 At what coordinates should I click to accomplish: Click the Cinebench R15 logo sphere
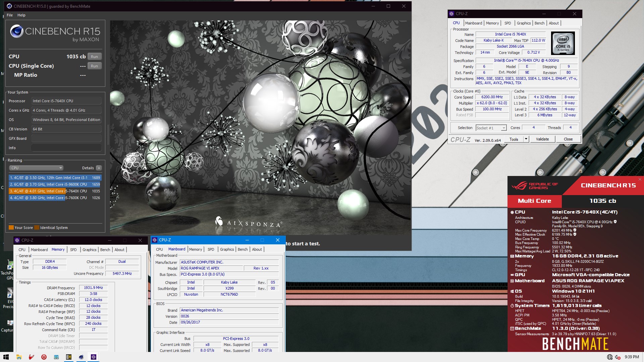coord(16,31)
